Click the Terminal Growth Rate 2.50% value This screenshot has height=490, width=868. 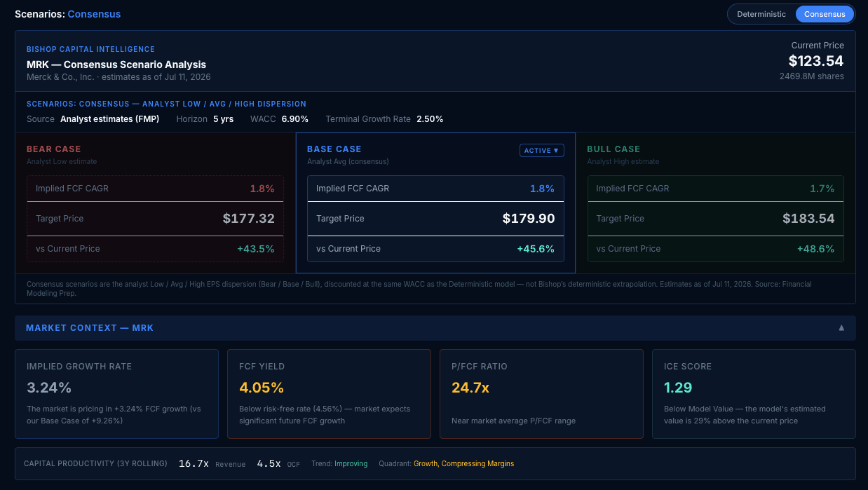point(430,119)
